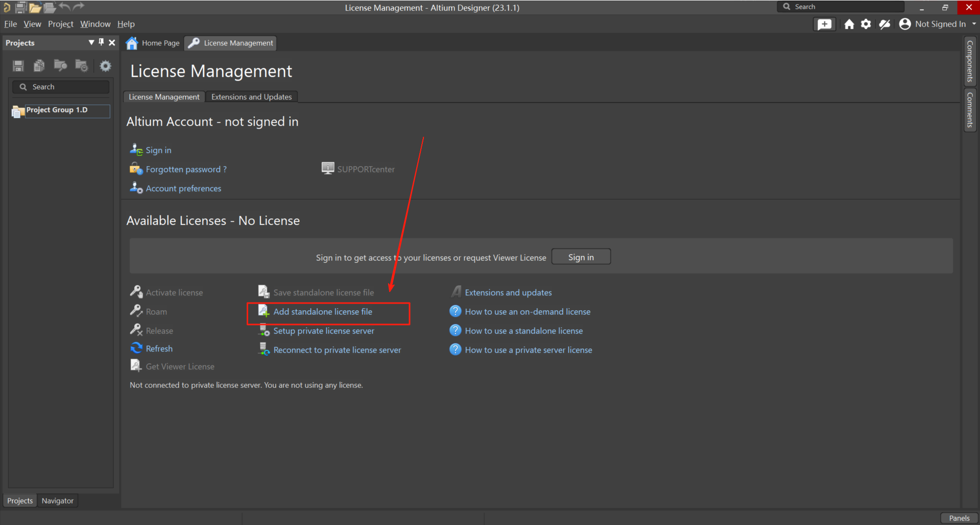Image resolution: width=980 pixels, height=525 pixels.
Task: Click the open project documents icon
Action: pyautogui.click(x=50, y=7)
